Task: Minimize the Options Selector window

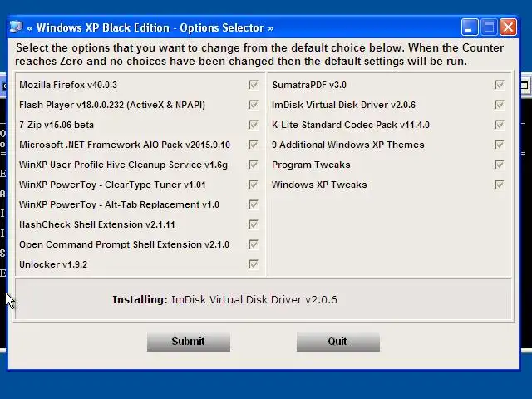Action: click(x=470, y=27)
